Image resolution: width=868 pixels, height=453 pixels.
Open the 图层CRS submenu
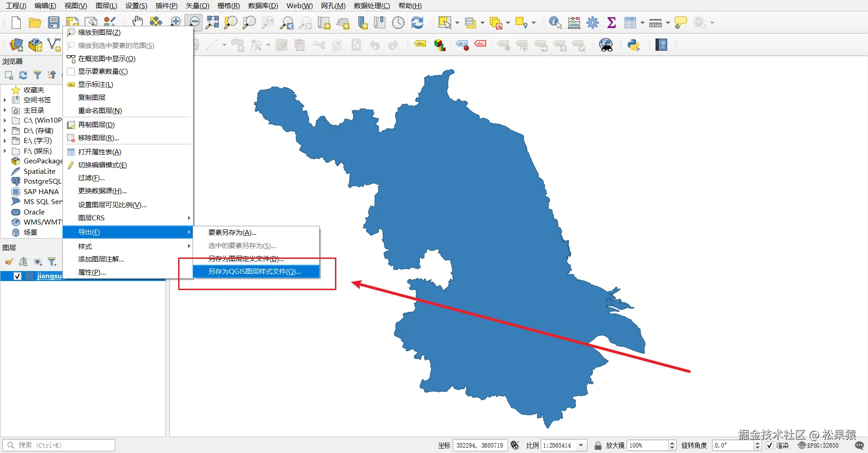click(x=128, y=218)
